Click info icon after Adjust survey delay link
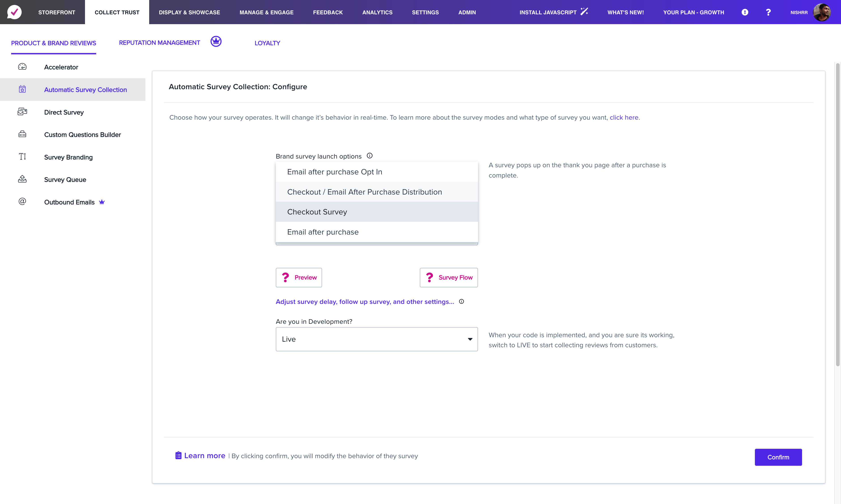The height and width of the screenshot is (504, 841). [x=462, y=301]
